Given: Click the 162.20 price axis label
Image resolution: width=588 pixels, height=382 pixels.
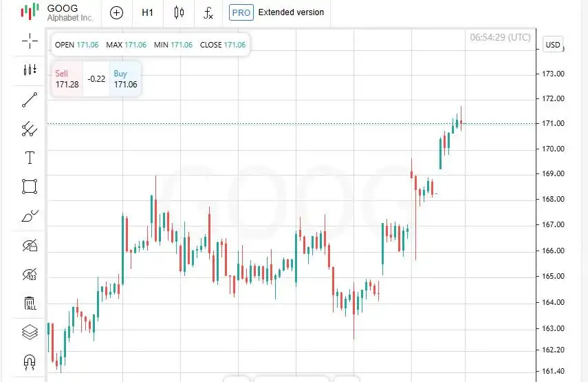Looking at the screenshot, I should pyautogui.click(x=553, y=350).
